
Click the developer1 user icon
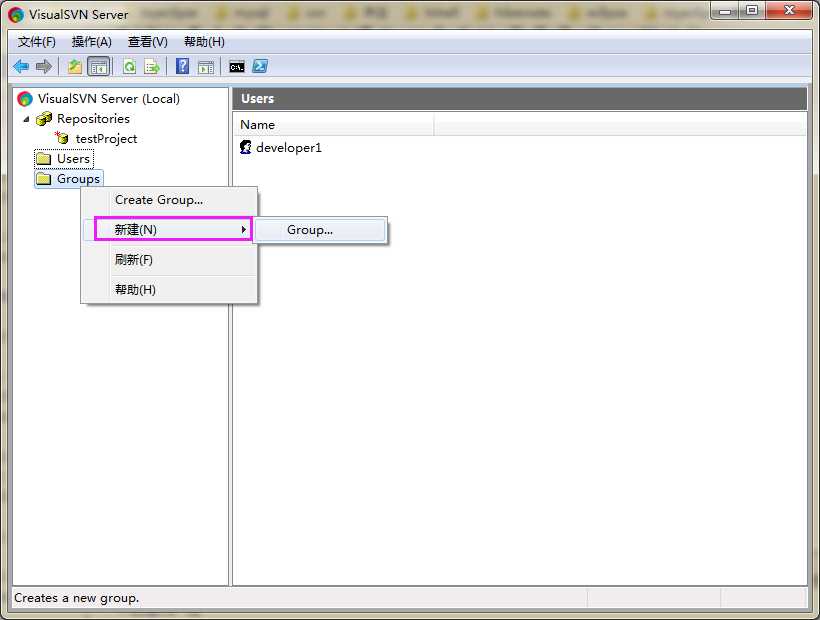tap(245, 147)
